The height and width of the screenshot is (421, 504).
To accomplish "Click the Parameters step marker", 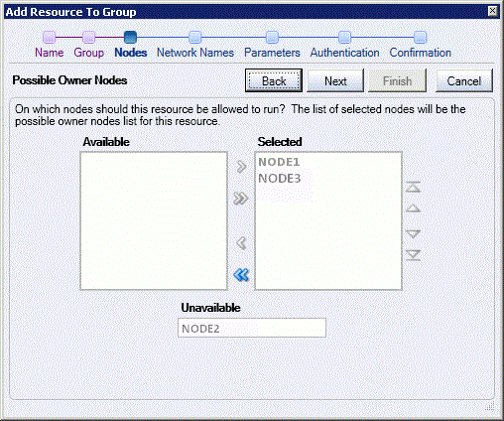I will coord(272,37).
